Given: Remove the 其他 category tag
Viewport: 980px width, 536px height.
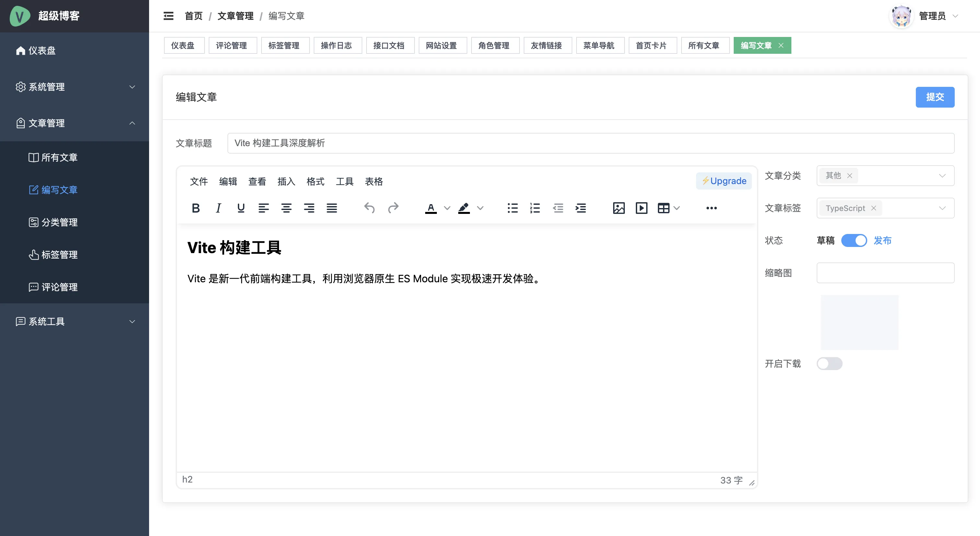Looking at the screenshot, I should pos(849,176).
